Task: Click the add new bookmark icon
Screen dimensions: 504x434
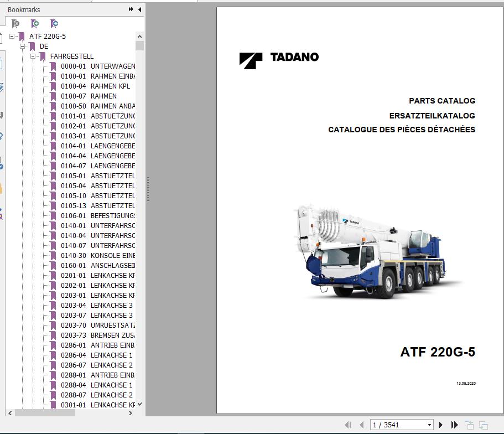Action: [x=35, y=23]
